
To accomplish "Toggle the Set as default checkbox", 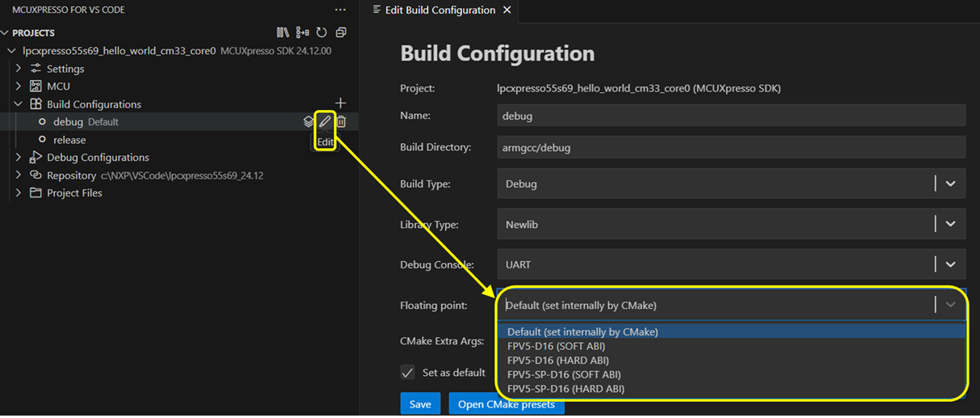I will tap(408, 373).
